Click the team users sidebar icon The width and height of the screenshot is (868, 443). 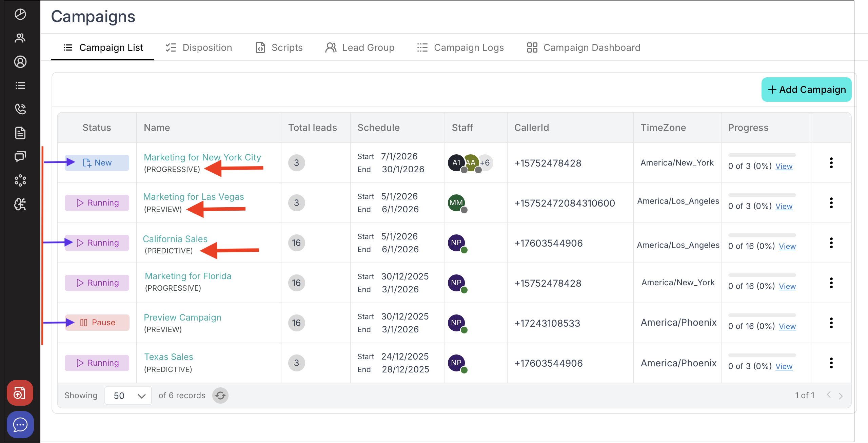20,38
